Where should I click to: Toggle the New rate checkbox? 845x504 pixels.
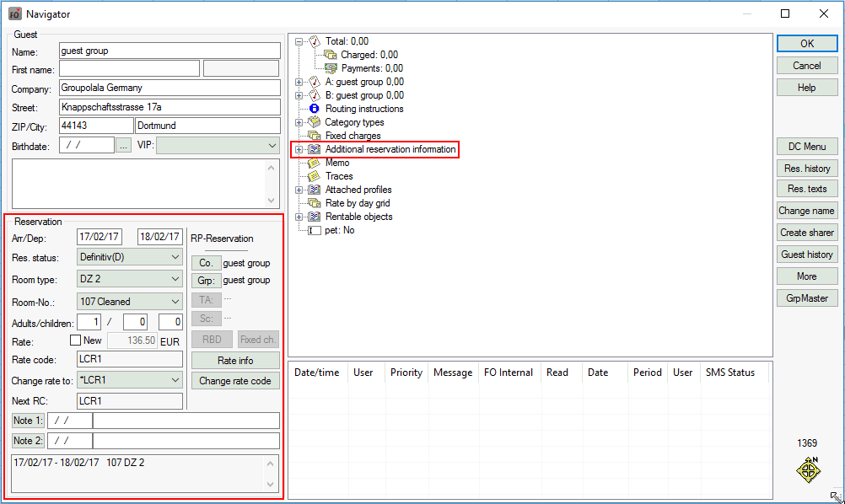[77, 340]
